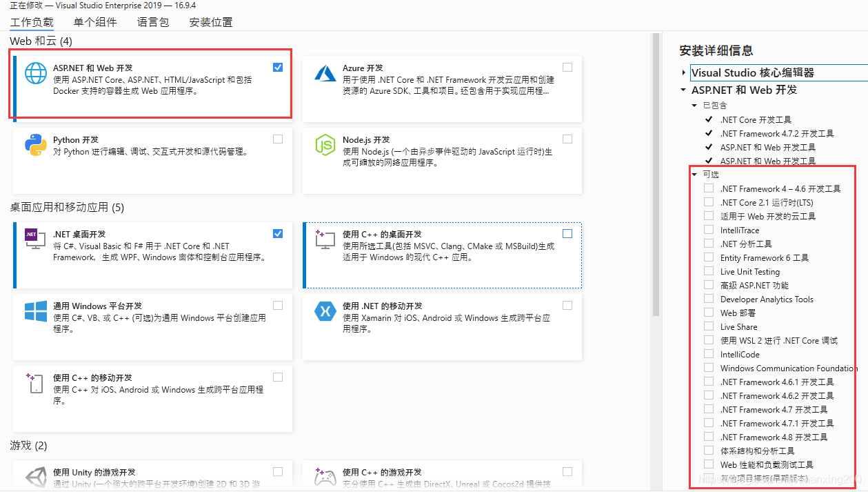Enable the Python 开发 workload checkbox
868x492 pixels.
tap(278, 139)
